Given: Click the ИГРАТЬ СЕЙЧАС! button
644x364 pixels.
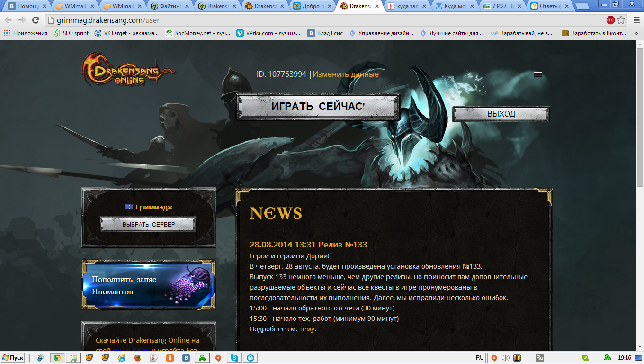Looking at the screenshot, I should pos(318,106).
